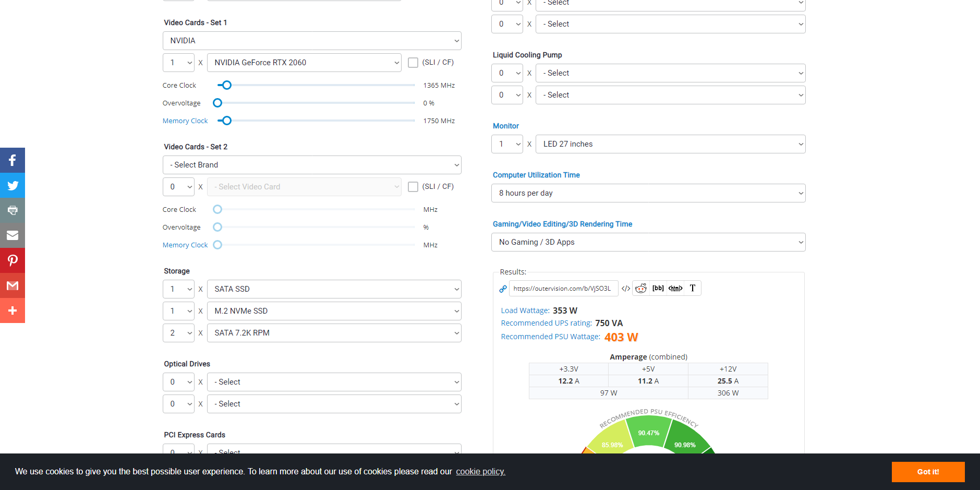Open the NVIDIA brand dropdown for Set 1
This screenshot has height=490, width=980.
tap(312, 41)
